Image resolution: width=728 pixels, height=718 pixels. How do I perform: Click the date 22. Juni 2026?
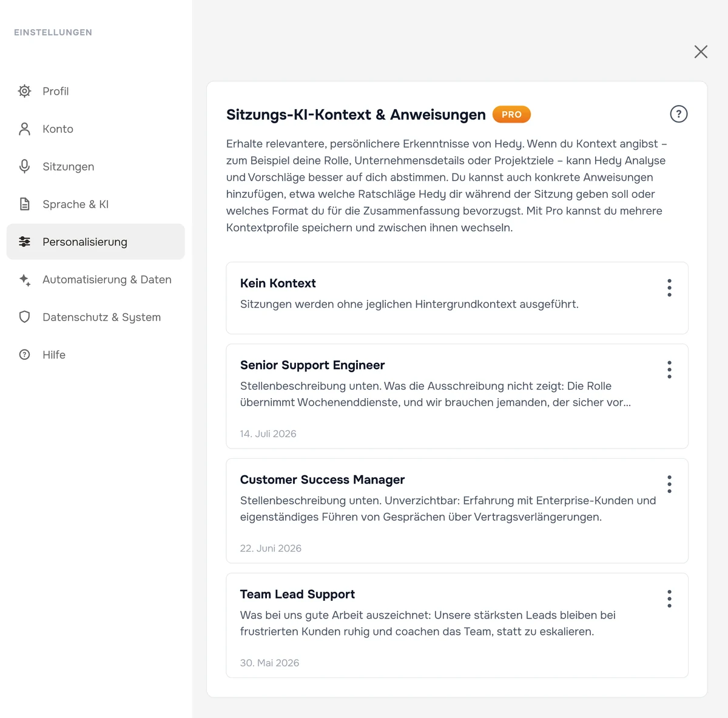271,549
